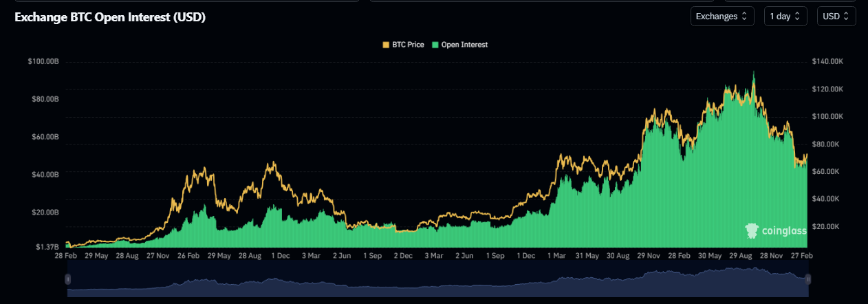868x304 pixels.
Task: Click the 31 May axis date
Action: pos(587,255)
